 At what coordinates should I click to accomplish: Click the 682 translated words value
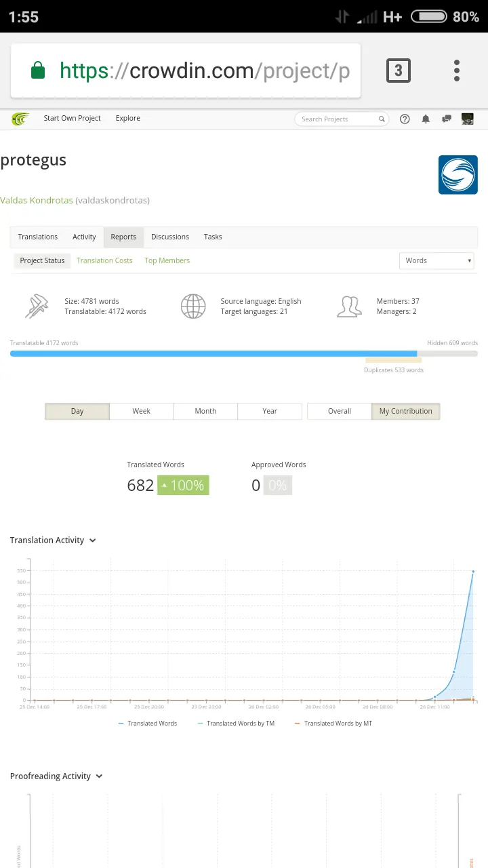(140, 486)
